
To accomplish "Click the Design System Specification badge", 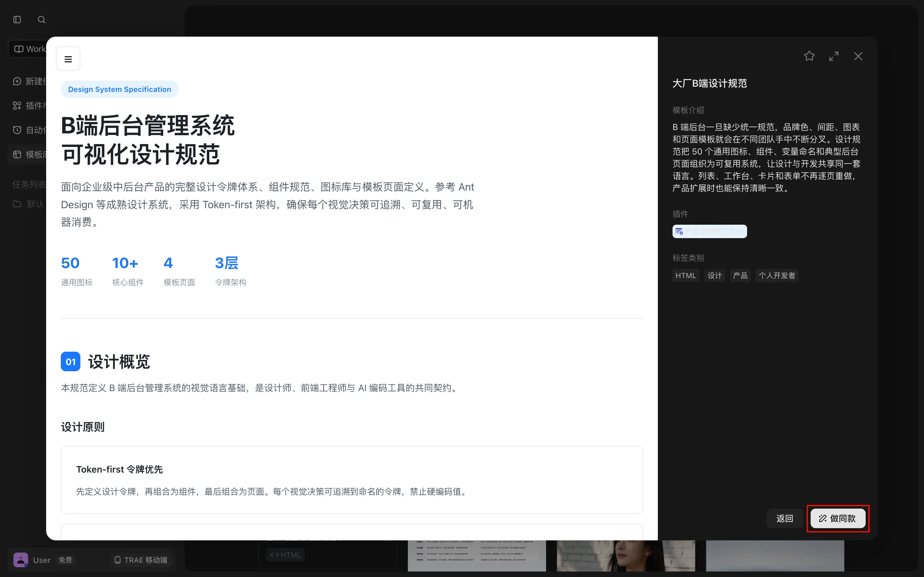I will [119, 89].
